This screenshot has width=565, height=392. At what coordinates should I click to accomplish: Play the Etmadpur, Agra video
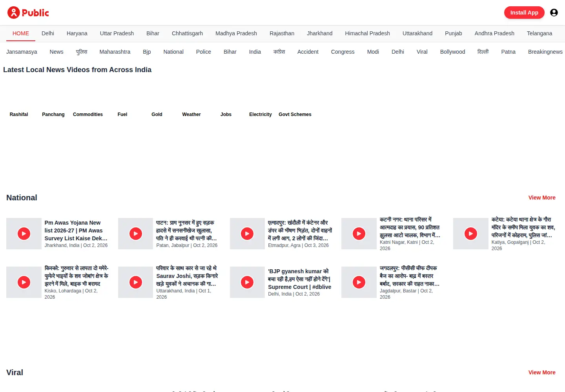tap(247, 234)
